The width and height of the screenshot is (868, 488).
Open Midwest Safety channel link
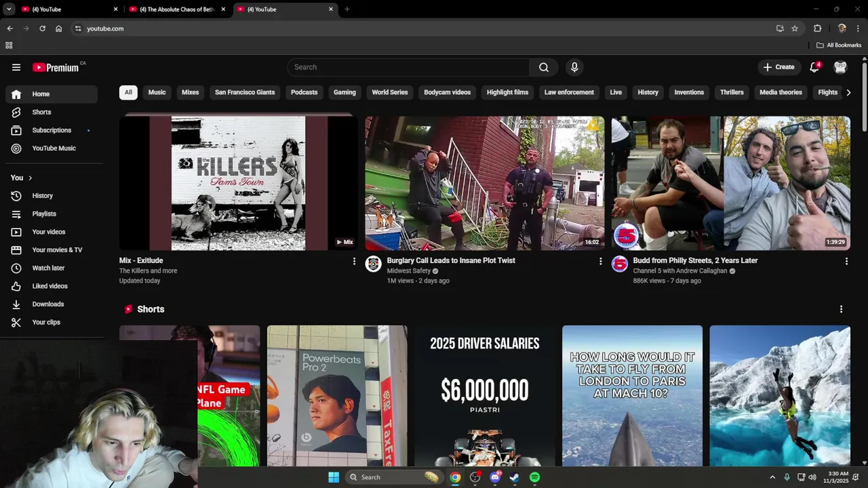pos(409,271)
